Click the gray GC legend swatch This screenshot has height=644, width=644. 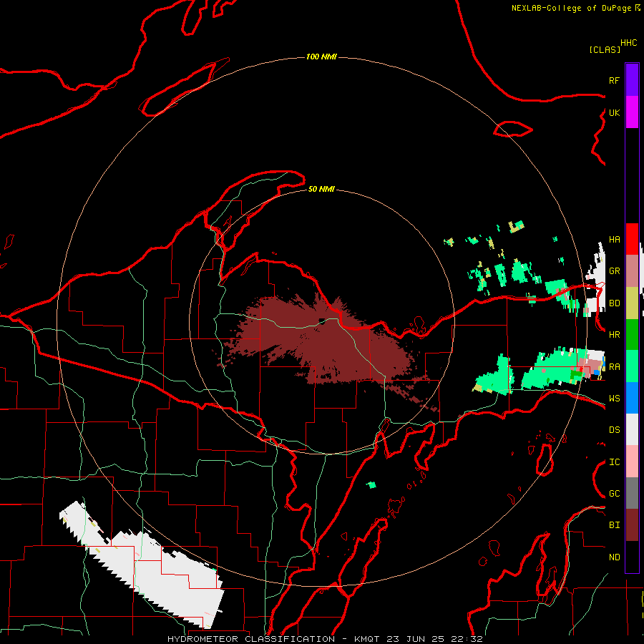(632, 493)
